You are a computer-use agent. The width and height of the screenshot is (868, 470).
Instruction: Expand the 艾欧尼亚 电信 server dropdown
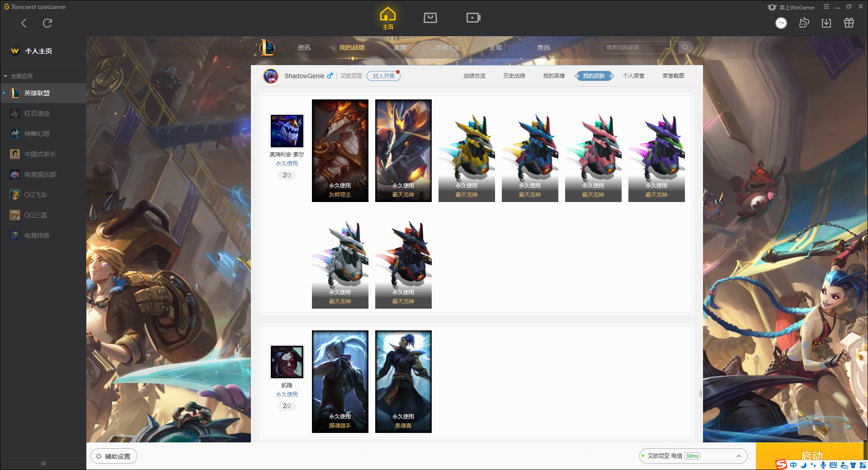coord(693,456)
